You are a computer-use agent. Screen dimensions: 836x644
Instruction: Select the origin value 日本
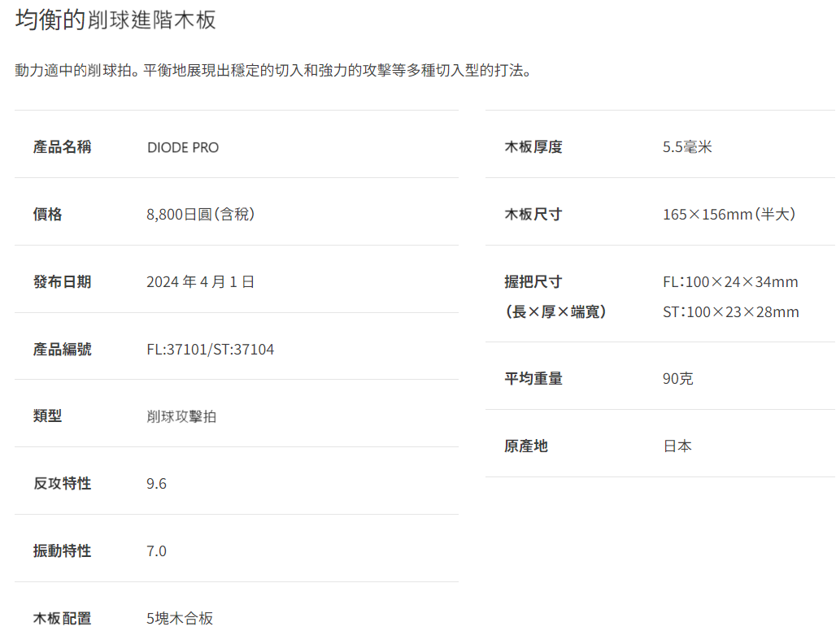pyautogui.click(x=677, y=446)
